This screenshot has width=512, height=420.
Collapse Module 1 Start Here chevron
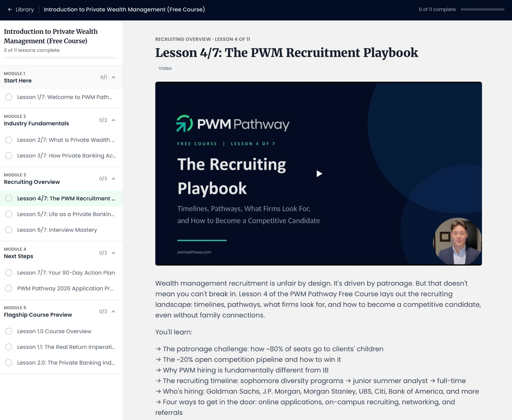click(114, 77)
